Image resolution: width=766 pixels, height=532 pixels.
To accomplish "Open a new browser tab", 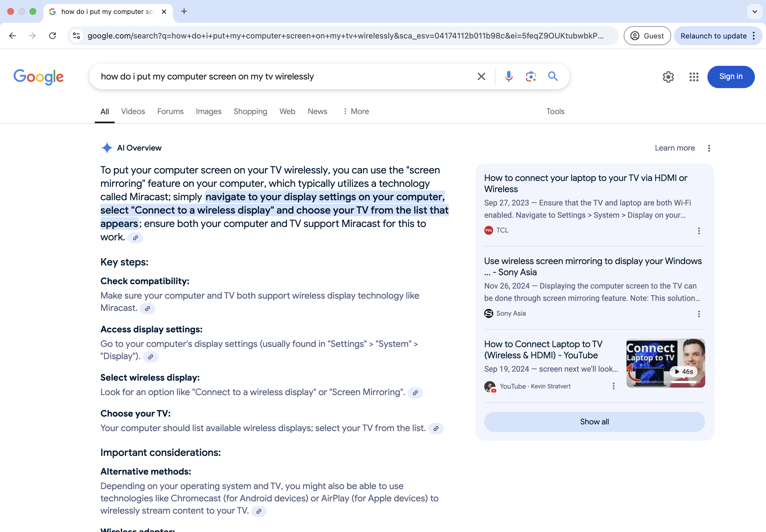I will pyautogui.click(x=184, y=11).
